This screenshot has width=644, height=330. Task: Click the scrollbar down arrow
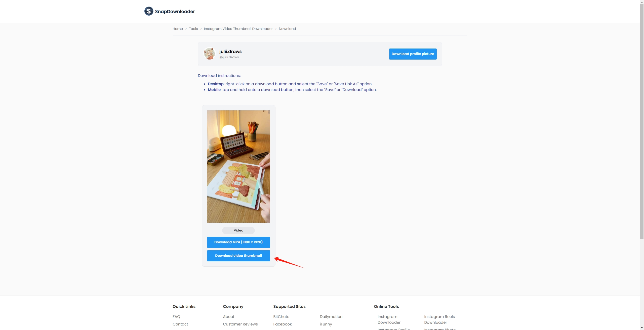(642, 328)
